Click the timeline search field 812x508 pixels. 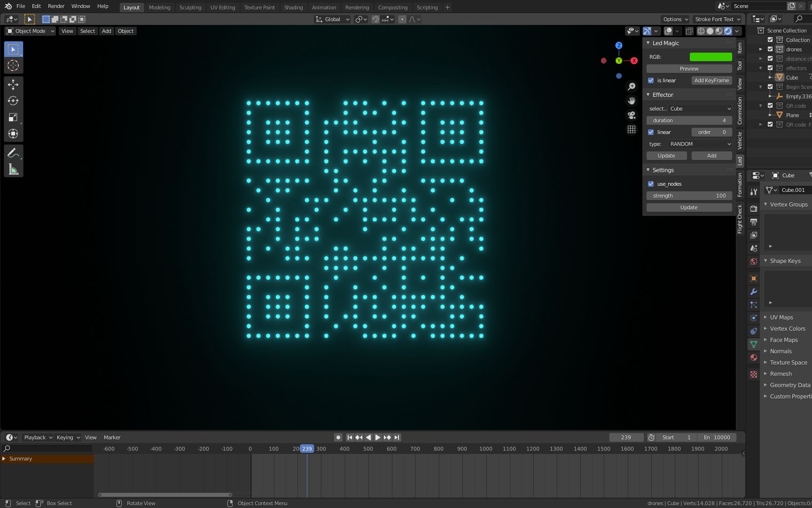click(47, 448)
